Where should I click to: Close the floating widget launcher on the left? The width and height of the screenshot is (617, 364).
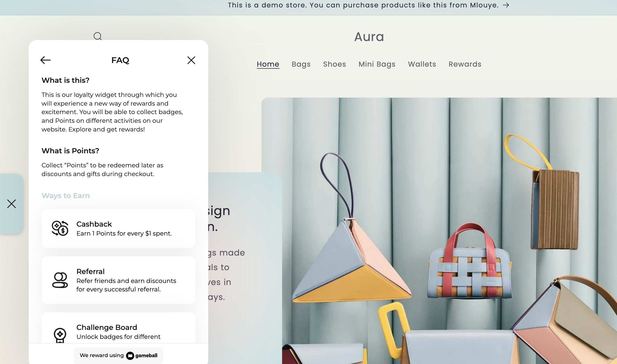(x=12, y=204)
